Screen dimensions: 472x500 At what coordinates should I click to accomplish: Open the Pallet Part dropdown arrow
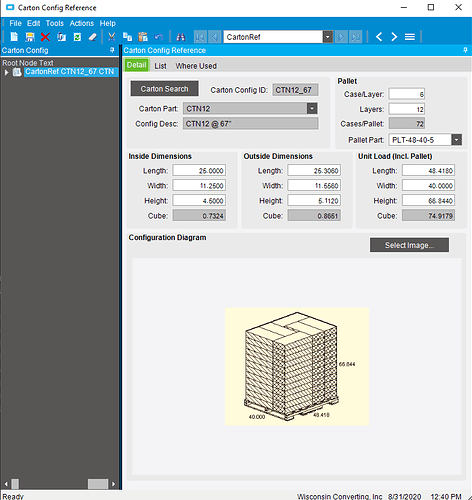[x=457, y=140]
